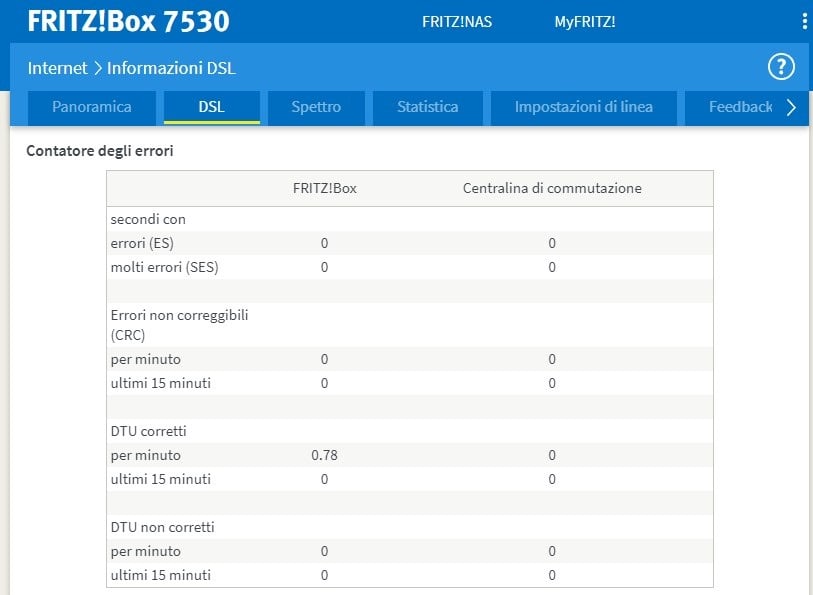This screenshot has height=595, width=813.
Task: Go to Impostazioni di linea tab
Action: point(584,107)
